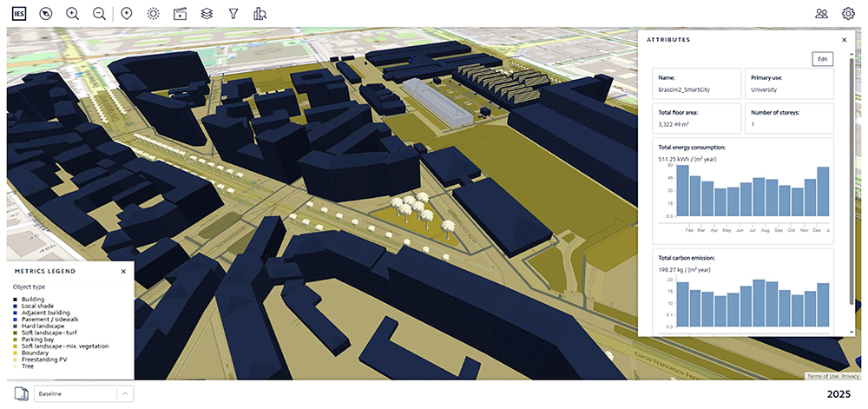The image size is (868, 409).
Task: Open the sun shading settings
Action: 154,14
